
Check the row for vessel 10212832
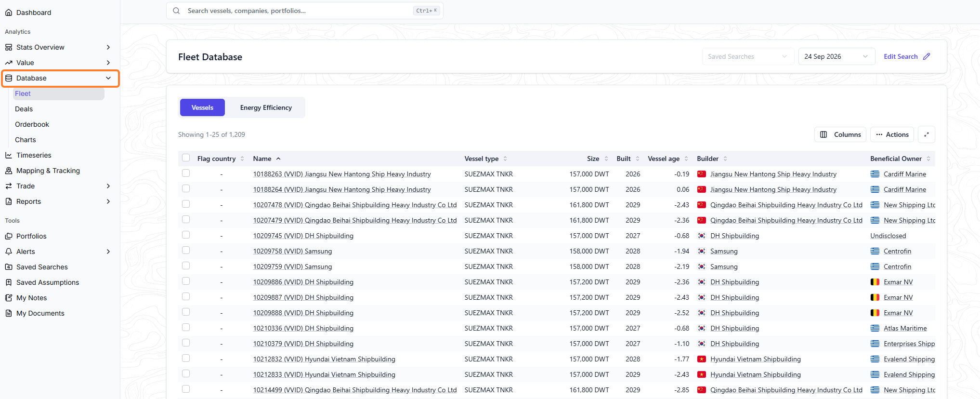(x=186, y=359)
